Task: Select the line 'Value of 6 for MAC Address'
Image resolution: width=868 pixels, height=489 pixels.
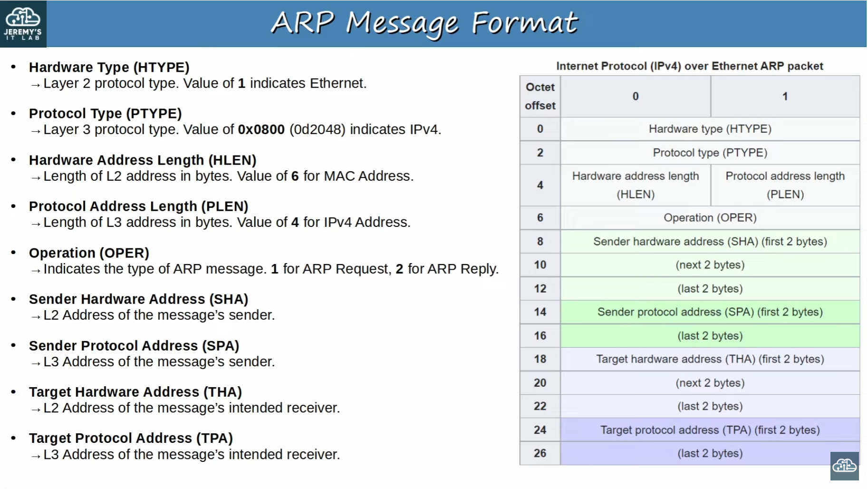Action: pos(228,176)
